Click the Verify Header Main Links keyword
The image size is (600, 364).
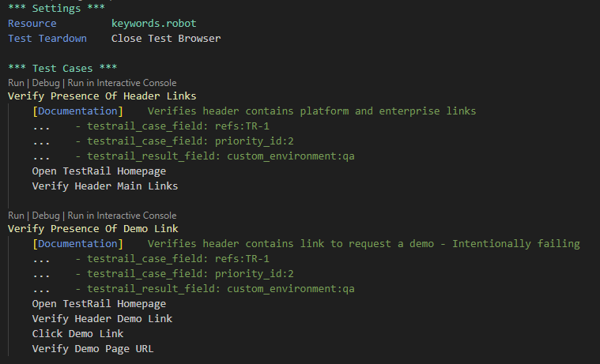click(x=104, y=186)
